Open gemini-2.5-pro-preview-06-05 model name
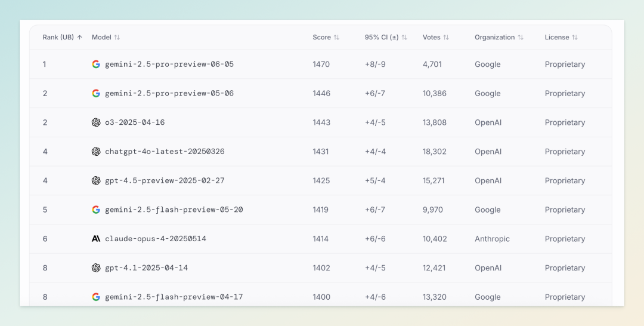The height and width of the screenshot is (326, 644). (169, 64)
